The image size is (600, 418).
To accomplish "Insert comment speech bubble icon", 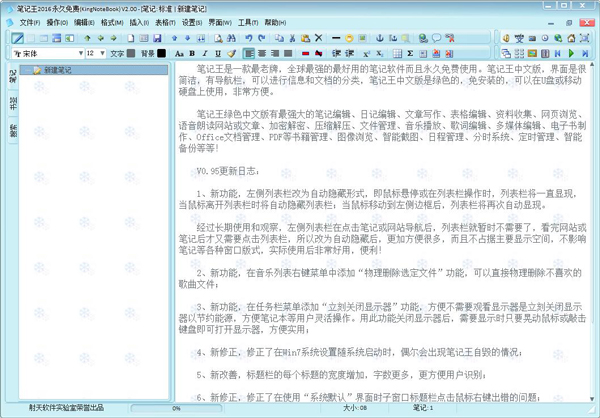I will tap(436, 38).
